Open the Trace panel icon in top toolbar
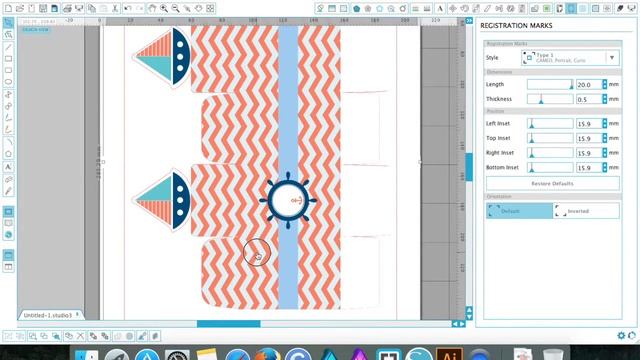This screenshot has width=640, height=360. (559, 8)
